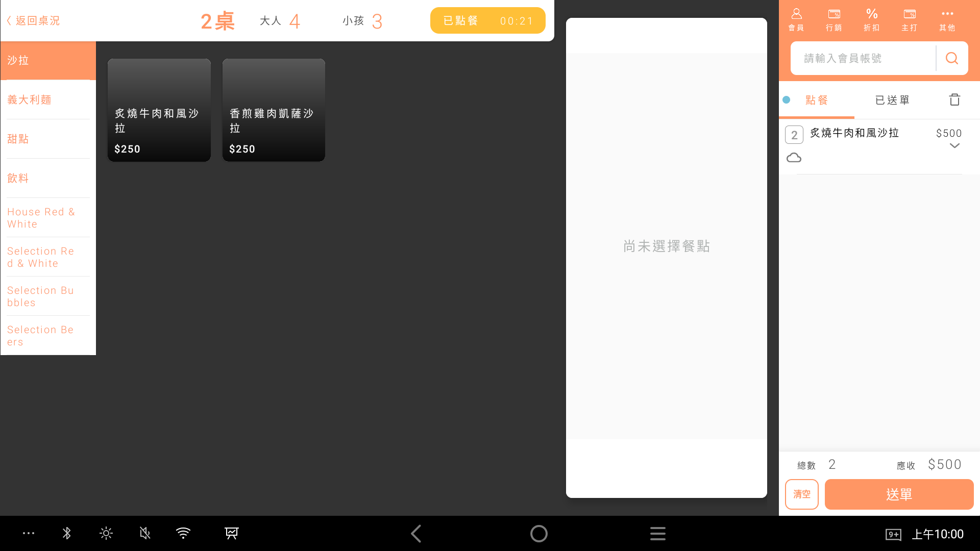
Task: Toggle Wi-Fi in system bar
Action: (183, 534)
